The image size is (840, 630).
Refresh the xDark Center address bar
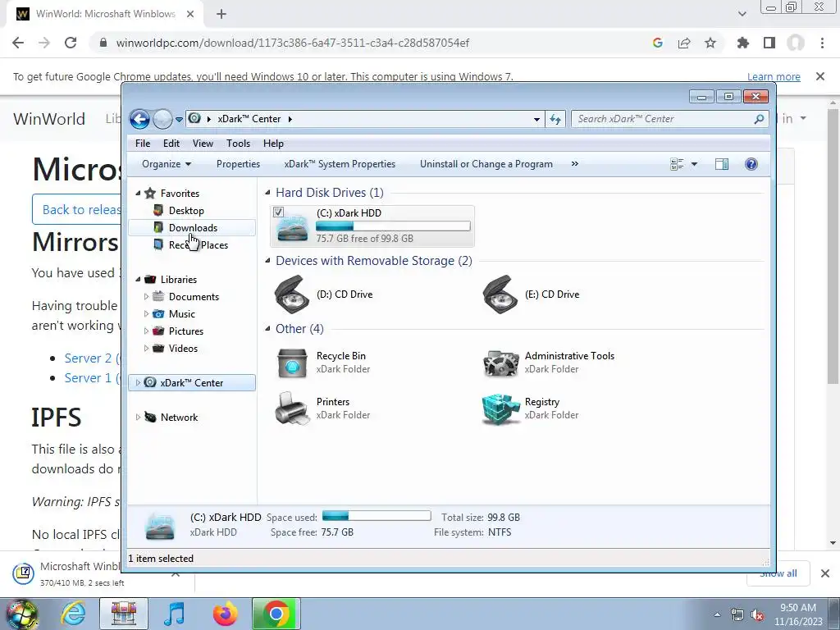point(555,119)
